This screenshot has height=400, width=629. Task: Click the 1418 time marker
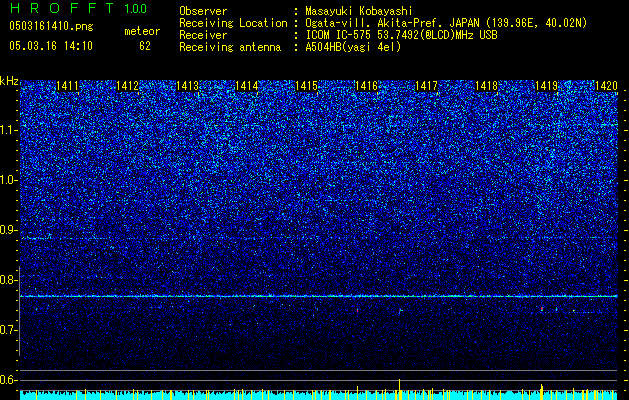click(x=486, y=86)
